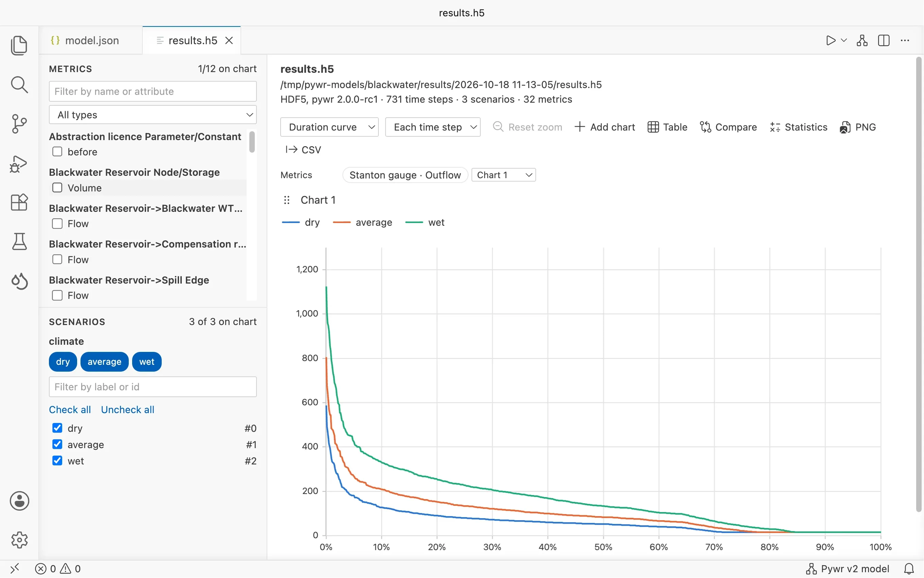Viewport: 924px width, 578px height.
Task: Export chart with the PNG button
Action: click(x=858, y=127)
